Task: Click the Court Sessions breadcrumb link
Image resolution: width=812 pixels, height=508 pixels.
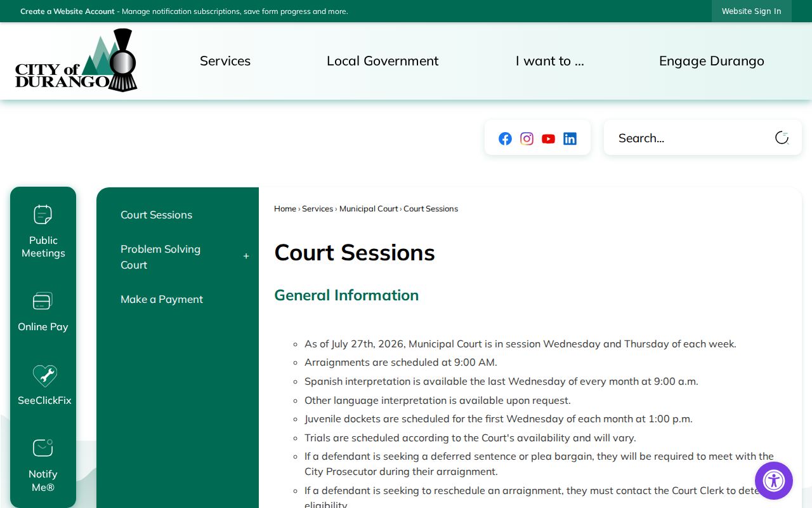Action: [x=431, y=209]
